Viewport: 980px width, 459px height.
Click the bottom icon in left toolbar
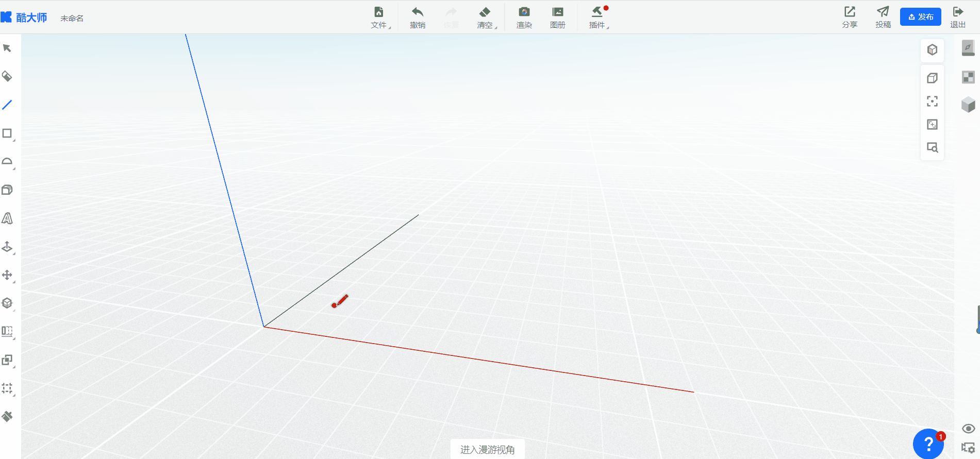(x=7, y=416)
